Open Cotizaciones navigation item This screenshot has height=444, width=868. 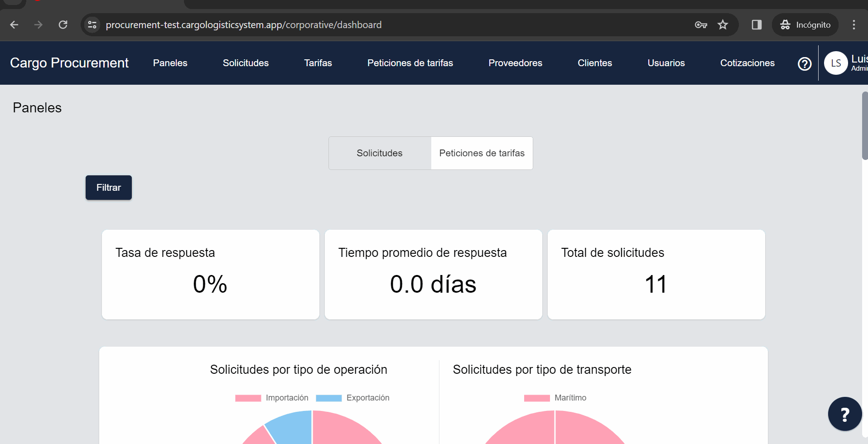click(747, 63)
